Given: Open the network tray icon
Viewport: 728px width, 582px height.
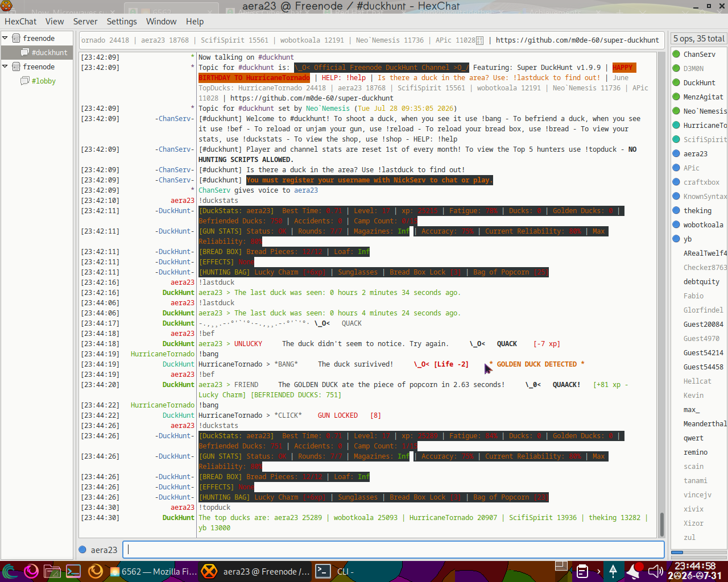Looking at the screenshot, I should point(613,571).
